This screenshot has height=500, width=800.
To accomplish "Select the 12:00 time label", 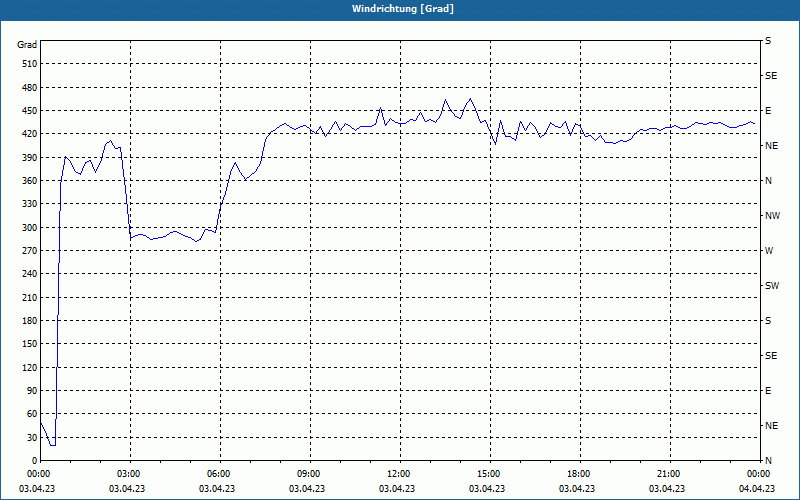I will click(x=399, y=474).
